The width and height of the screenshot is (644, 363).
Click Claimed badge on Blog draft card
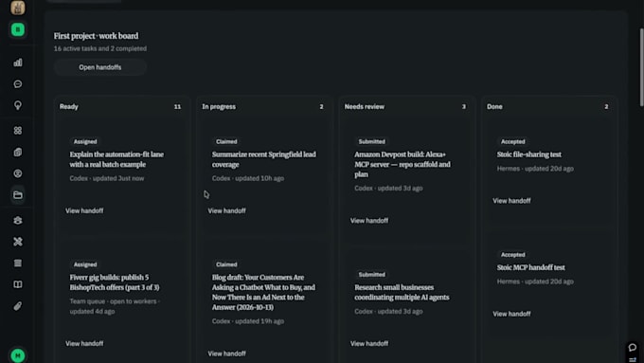point(226,264)
